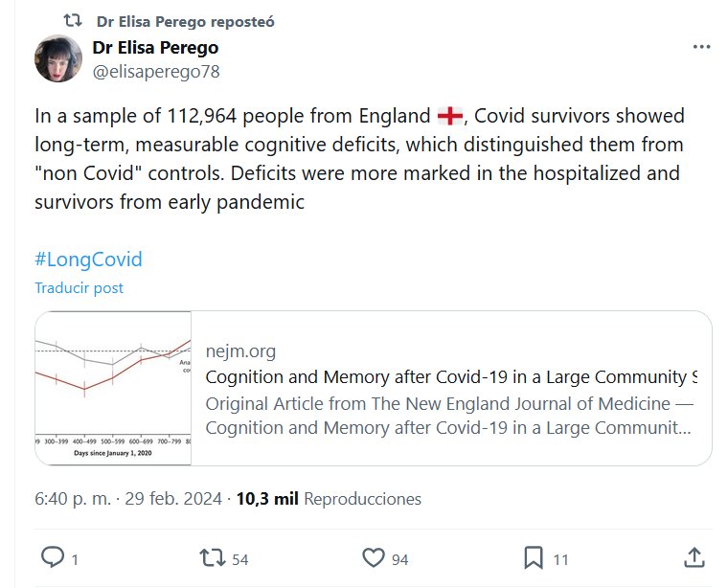Open the three-dot more options menu
Image resolution: width=728 pixels, height=588 pixels.
tap(701, 47)
